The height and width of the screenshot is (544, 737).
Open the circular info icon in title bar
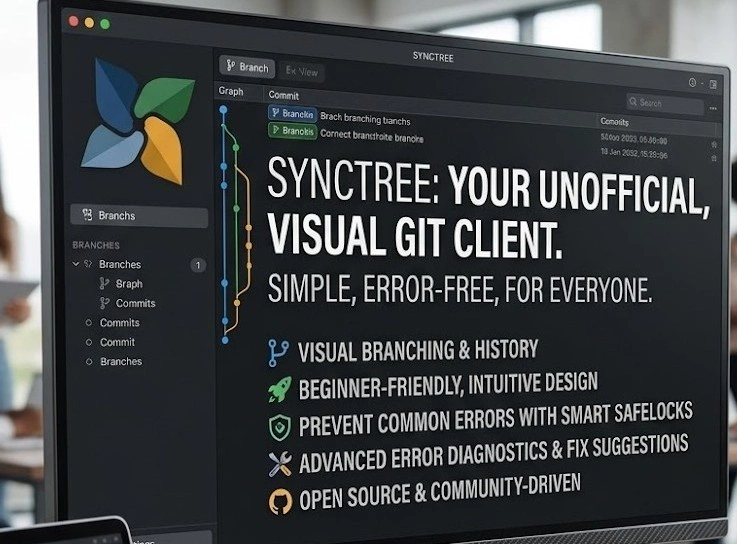(692, 82)
